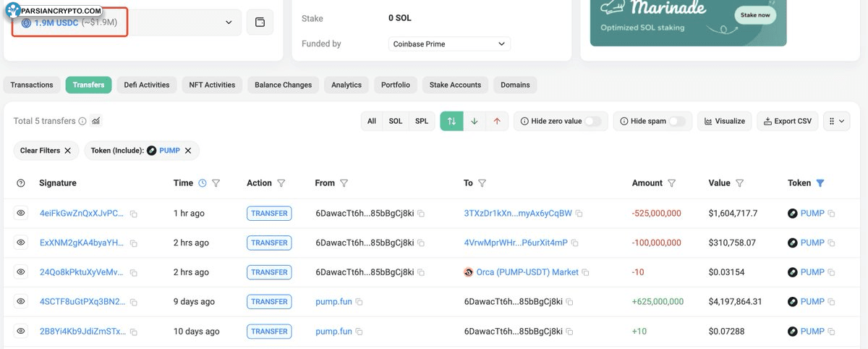Viewport: 868px width, 349px height.
Task: Open the Defi Activities tab
Action: pos(147,85)
